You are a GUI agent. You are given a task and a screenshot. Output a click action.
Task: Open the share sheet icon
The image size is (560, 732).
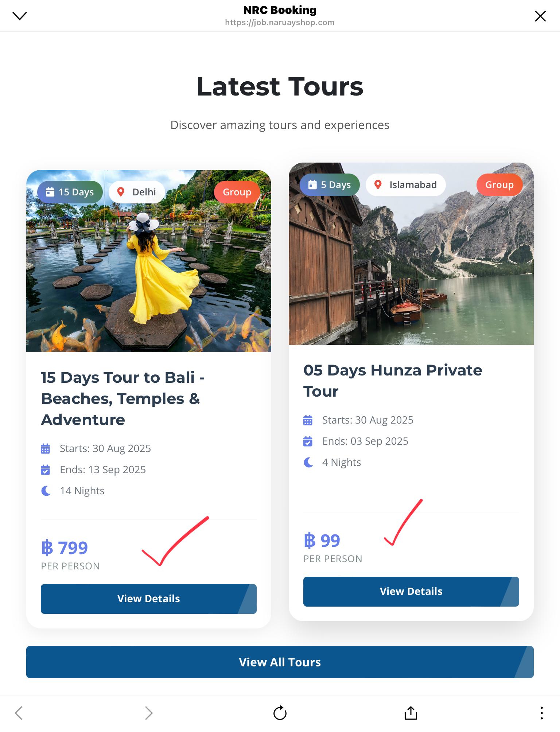411,713
